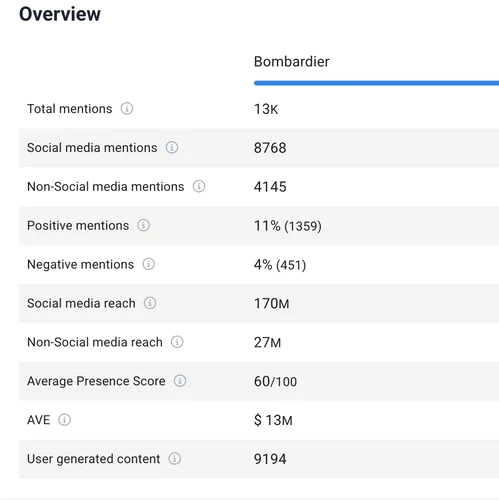Viewport: 499px width, 500px height.
Task: Click info icon for Non-Social media reach
Action: 177,342
